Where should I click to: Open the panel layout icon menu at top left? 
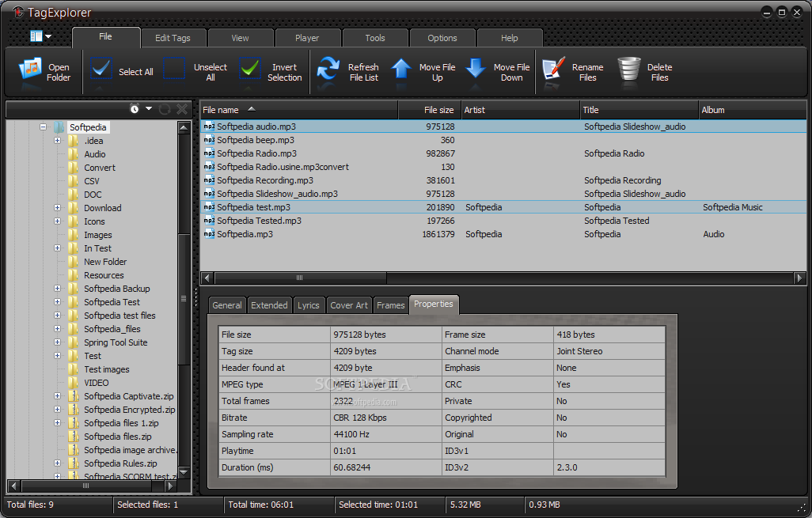coord(41,36)
